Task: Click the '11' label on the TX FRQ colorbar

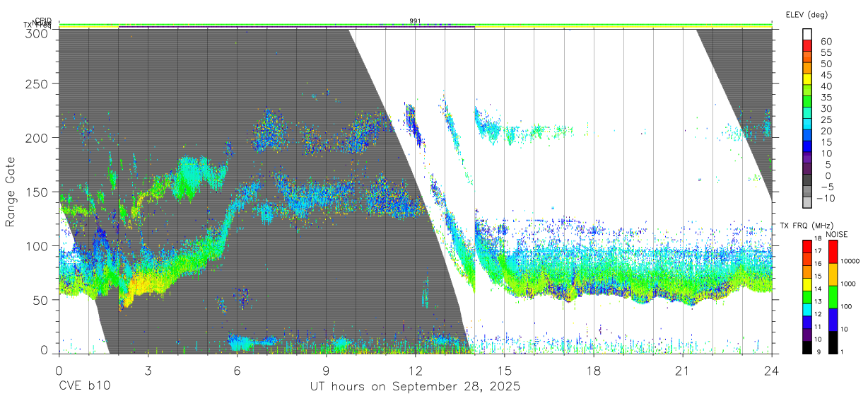Action: (819, 327)
